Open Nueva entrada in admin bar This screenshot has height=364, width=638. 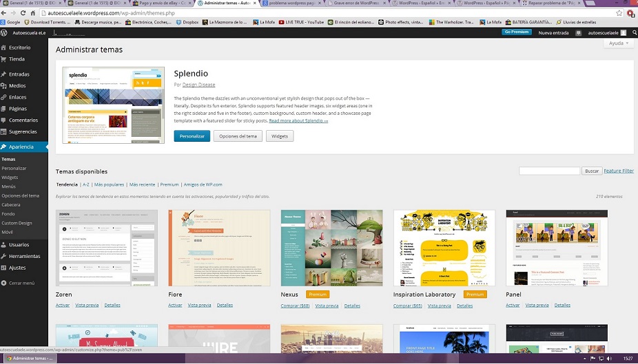coord(553,33)
